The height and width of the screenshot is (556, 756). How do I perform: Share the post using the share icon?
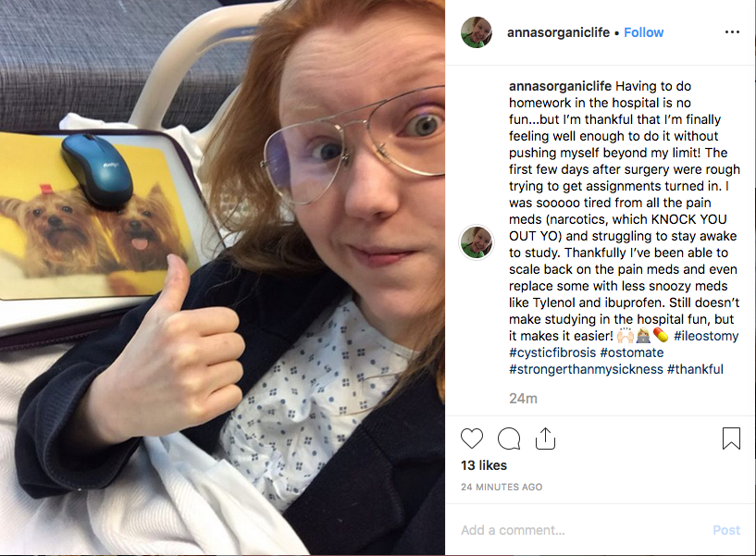pyautogui.click(x=545, y=439)
